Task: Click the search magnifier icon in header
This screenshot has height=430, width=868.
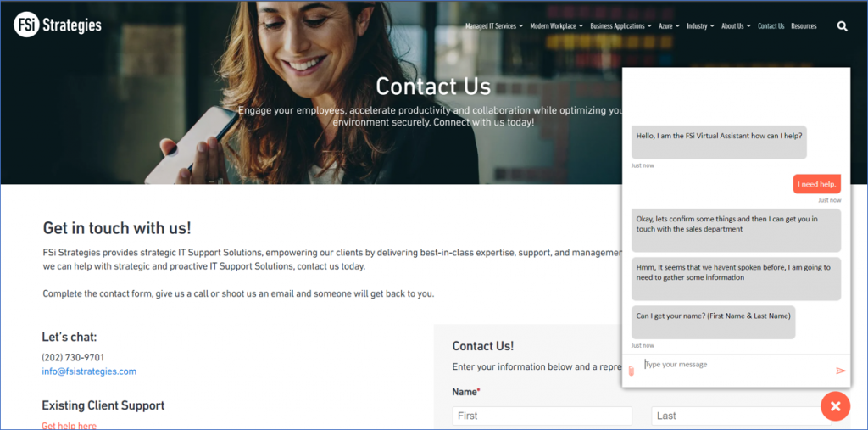Action: (842, 26)
